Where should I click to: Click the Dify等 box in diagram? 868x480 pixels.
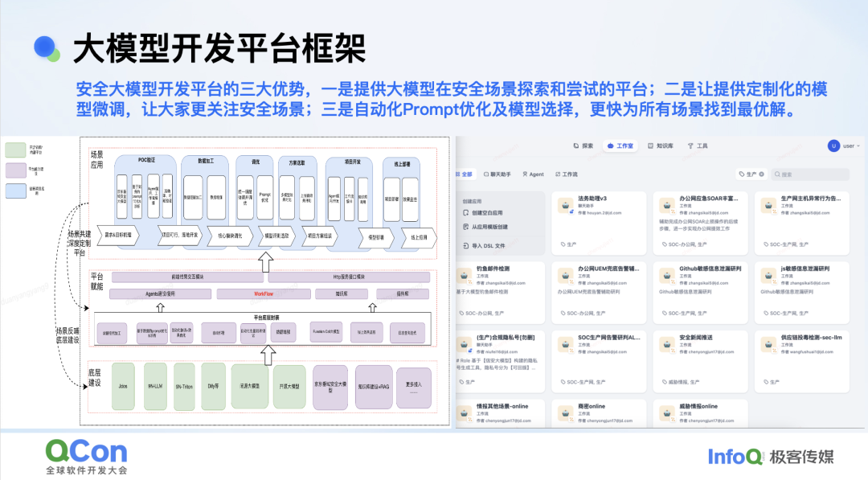pyautogui.click(x=213, y=387)
